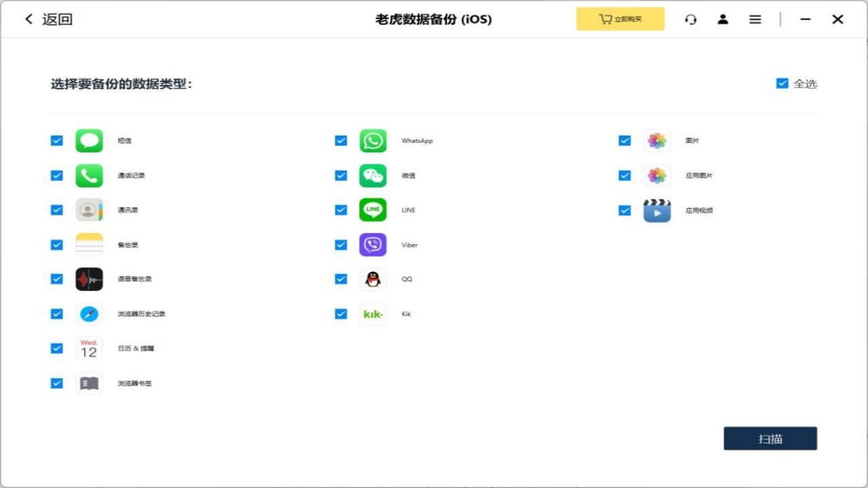This screenshot has height=488, width=868.
Task: Toggle the 全选 select-all checkbox
Action: pos(782,83)
